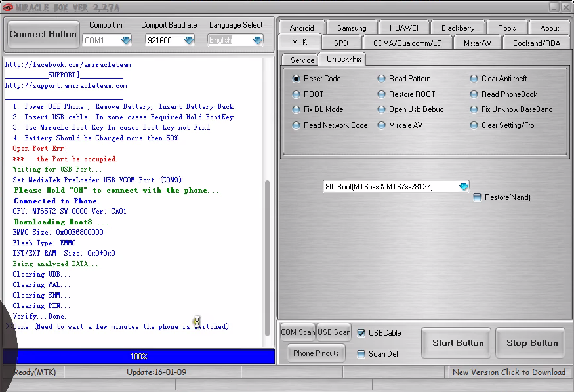Expand the 8th Boot type dropdown

[463, 187]
